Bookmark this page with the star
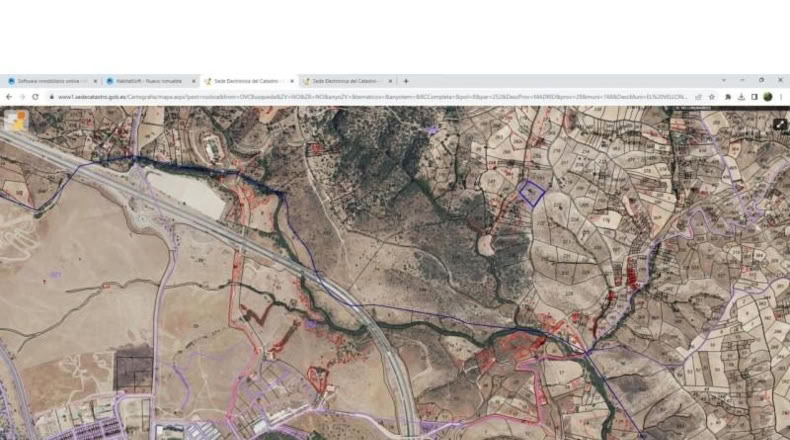Screen dimensions: 790x440 coord(712,97)
